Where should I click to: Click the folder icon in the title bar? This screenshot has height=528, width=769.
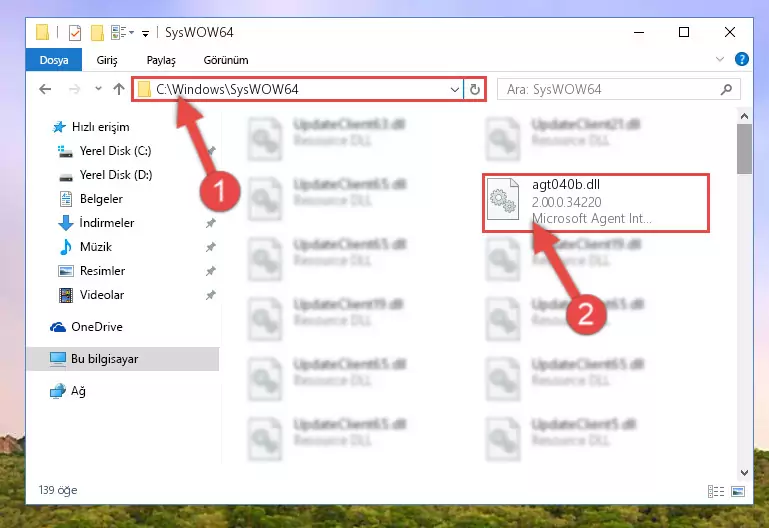click(43, 32)
